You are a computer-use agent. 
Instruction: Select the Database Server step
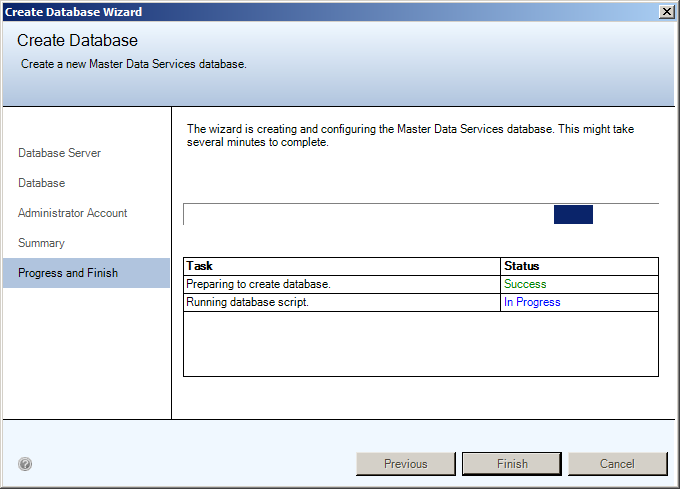pos(59,153)
